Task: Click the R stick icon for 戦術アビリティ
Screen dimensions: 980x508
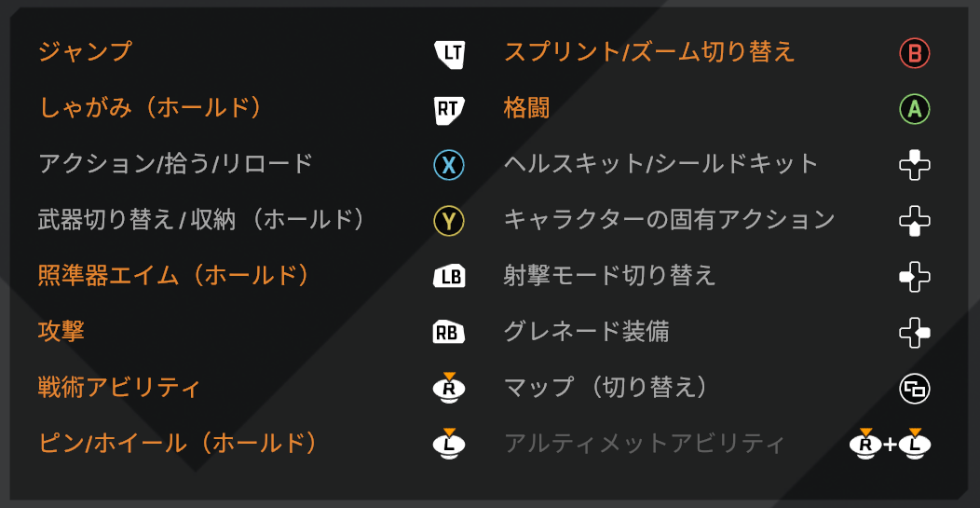Action: [x=449, y=388]
